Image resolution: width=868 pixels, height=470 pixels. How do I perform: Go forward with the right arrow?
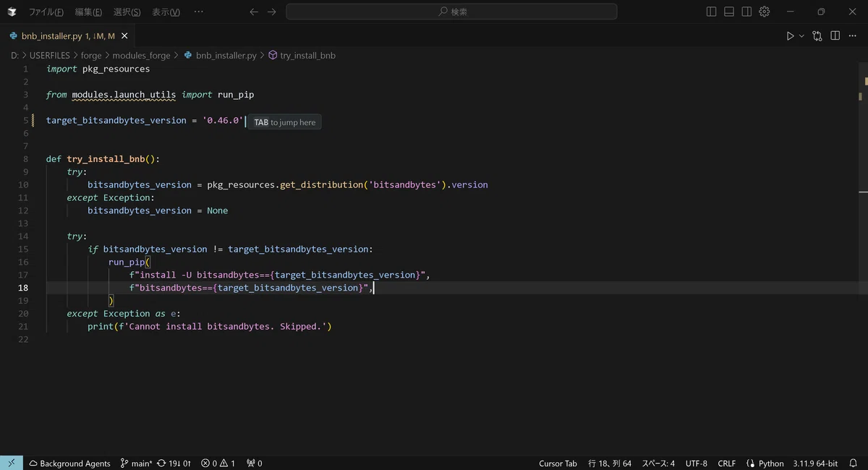point(272,12)
